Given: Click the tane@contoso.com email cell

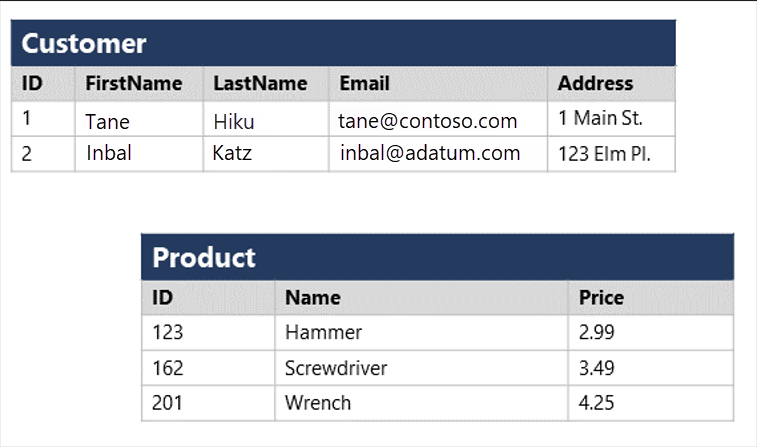Looking at the screenshot, I should coord(428,122).
